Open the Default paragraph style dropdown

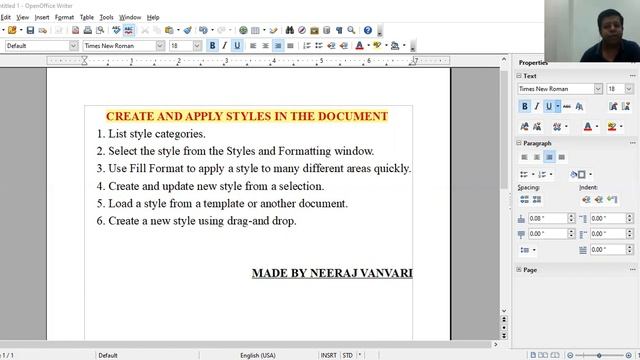73,46
